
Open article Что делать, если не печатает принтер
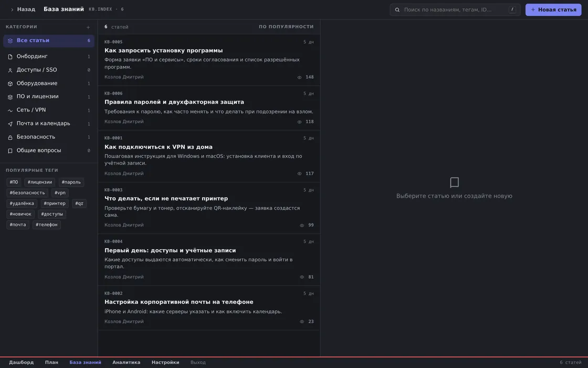click(209, 208)
